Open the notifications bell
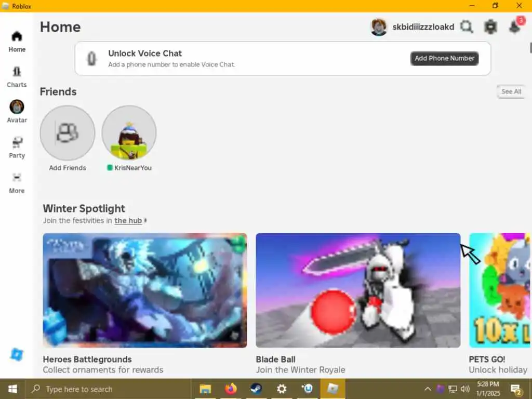 [x=515, y=26]
